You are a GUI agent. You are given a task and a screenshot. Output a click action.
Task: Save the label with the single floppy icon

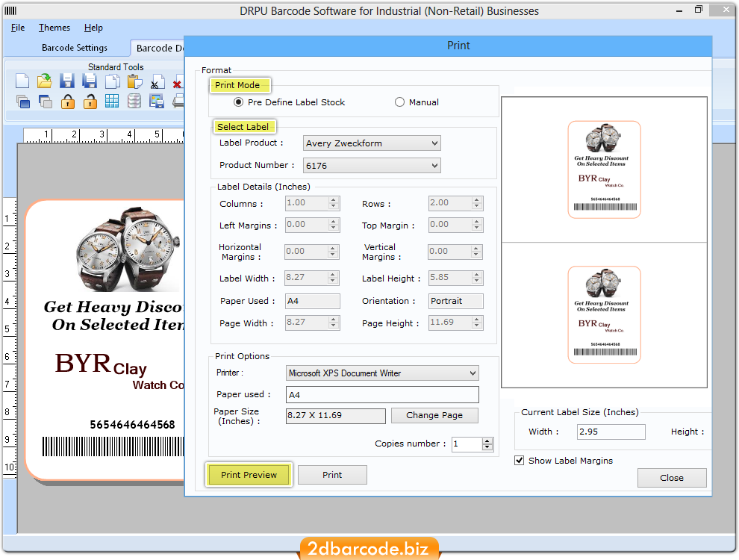67,81
